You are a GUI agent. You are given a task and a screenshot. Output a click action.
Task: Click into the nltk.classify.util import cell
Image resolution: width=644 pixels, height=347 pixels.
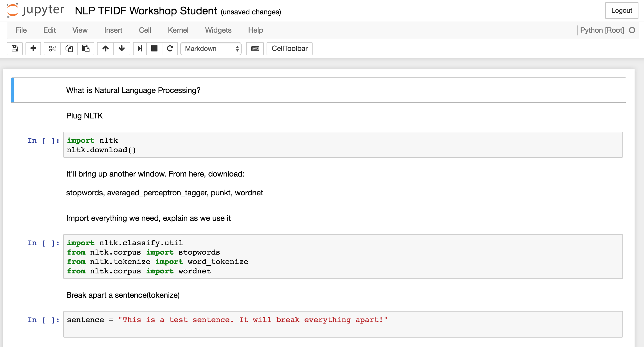click(x=343, y=257)
